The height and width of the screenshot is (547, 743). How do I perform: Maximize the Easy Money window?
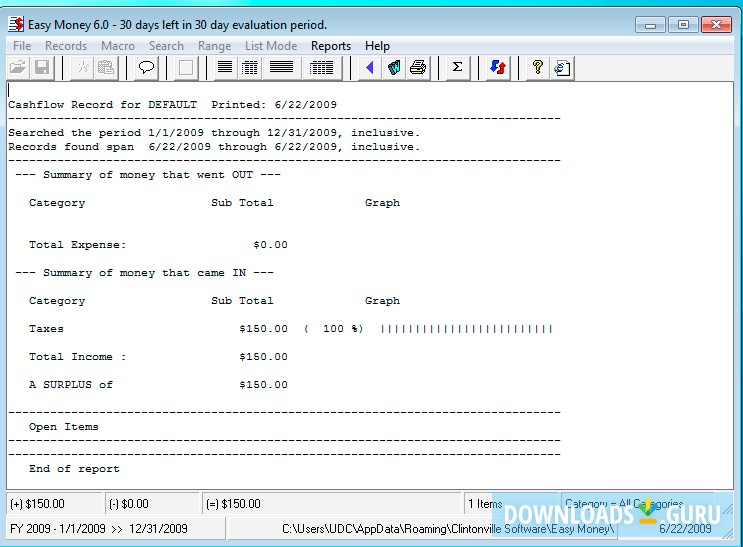tap(683, 25)
